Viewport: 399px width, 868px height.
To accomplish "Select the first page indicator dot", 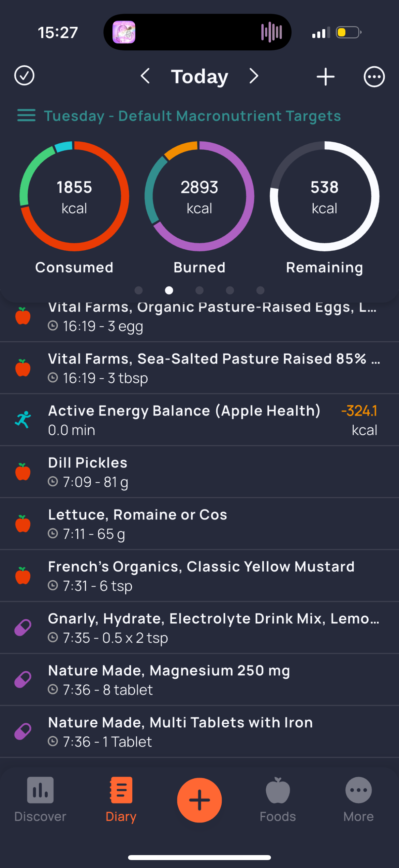I will click(x=138, y=290).
